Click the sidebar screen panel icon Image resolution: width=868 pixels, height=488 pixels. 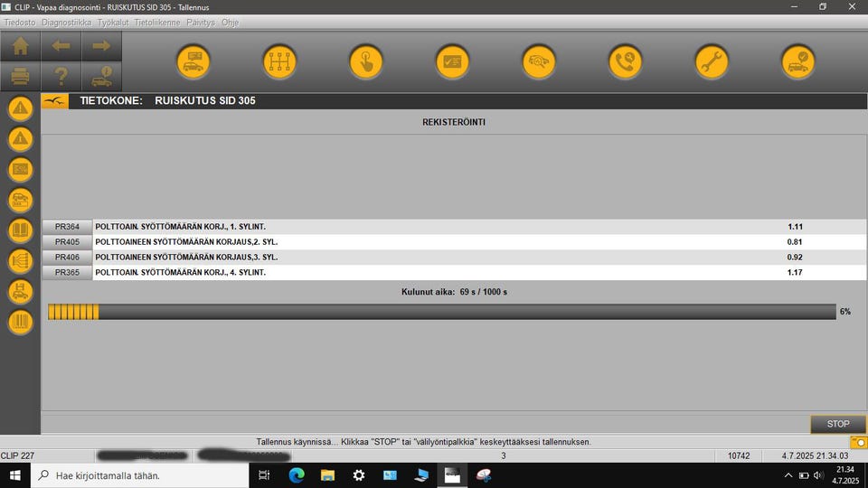21,169
